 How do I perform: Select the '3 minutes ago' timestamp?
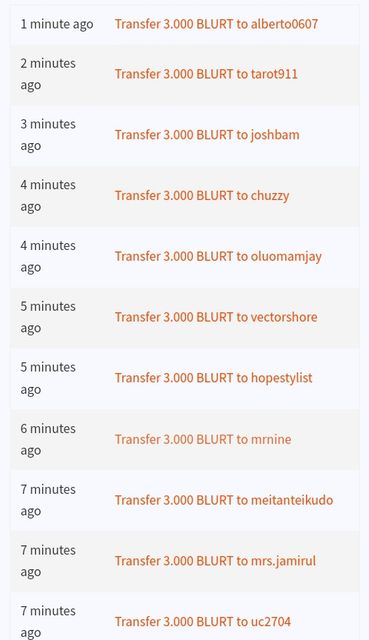click(x=48, y=135)
